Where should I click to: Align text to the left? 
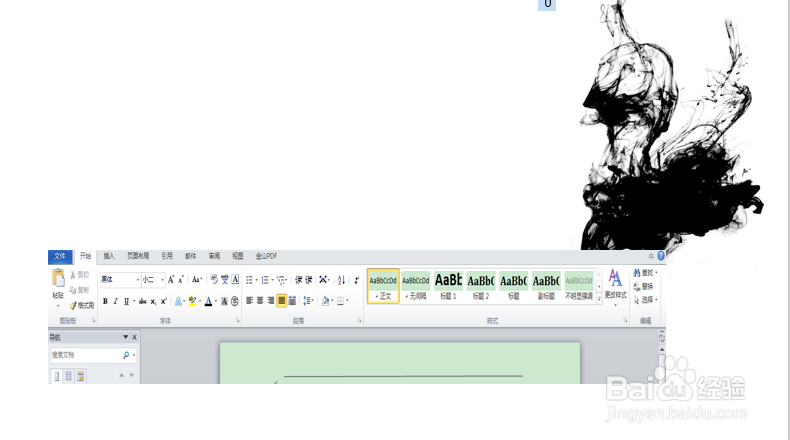[x=249, y=301]
